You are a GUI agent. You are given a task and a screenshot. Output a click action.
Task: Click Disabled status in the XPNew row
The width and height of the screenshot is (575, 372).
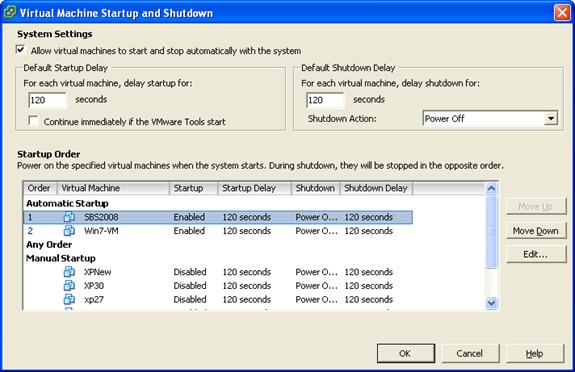pyautogui.click(x=190, y=272)
